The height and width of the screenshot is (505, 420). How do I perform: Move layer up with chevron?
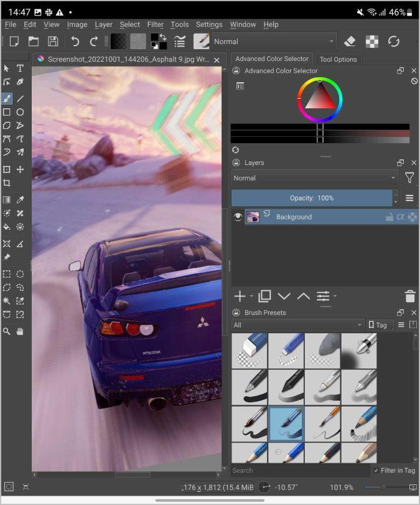click(x=304, y=296)
